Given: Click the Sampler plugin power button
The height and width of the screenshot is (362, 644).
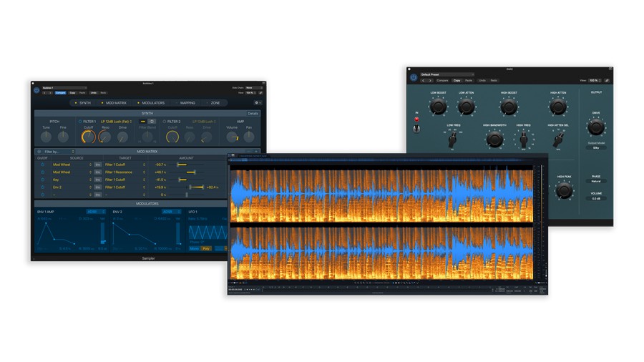Looking at the screenshot, I should [x=36, y=91].
